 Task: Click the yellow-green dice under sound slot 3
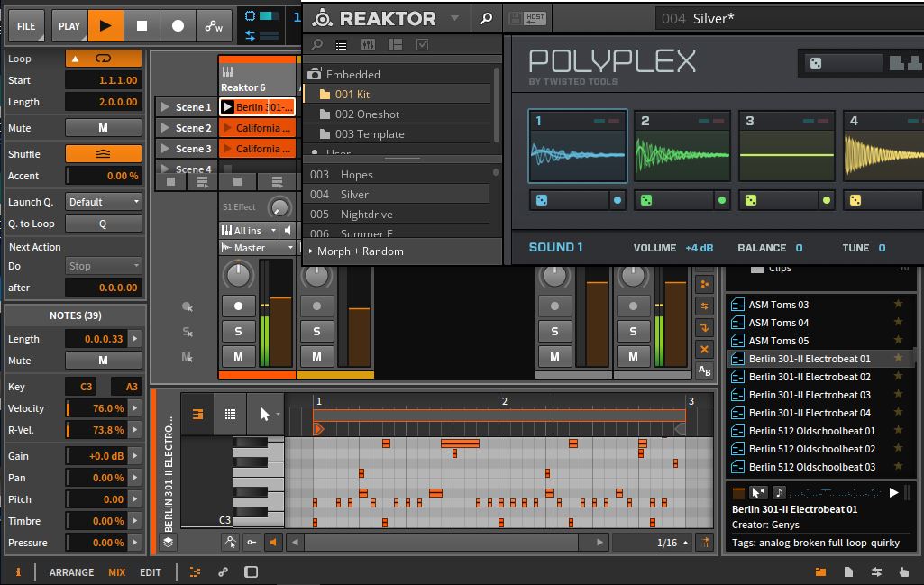pos(751,200)
